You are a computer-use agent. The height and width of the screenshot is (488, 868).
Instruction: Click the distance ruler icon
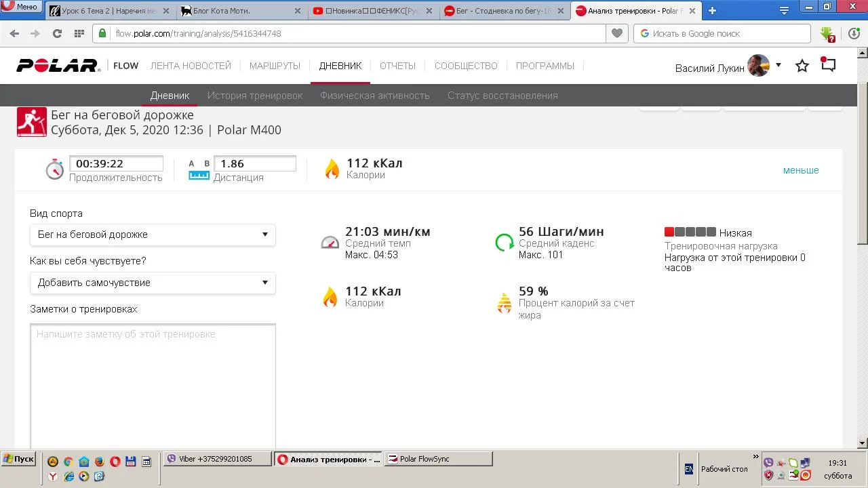pyautogui.click(x=199, y=169)
